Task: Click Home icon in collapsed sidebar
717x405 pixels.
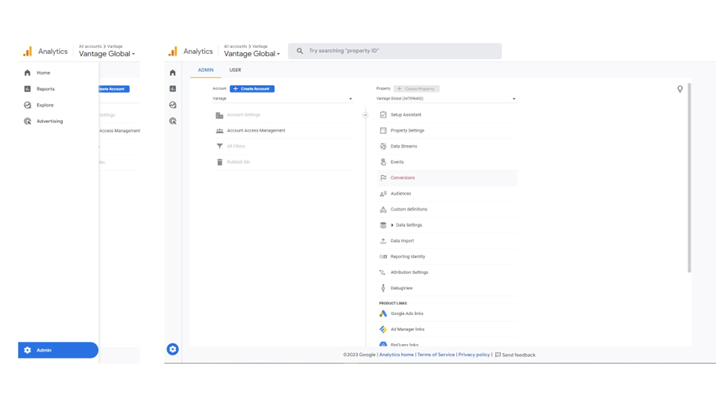Action: (x=173, y=73)
